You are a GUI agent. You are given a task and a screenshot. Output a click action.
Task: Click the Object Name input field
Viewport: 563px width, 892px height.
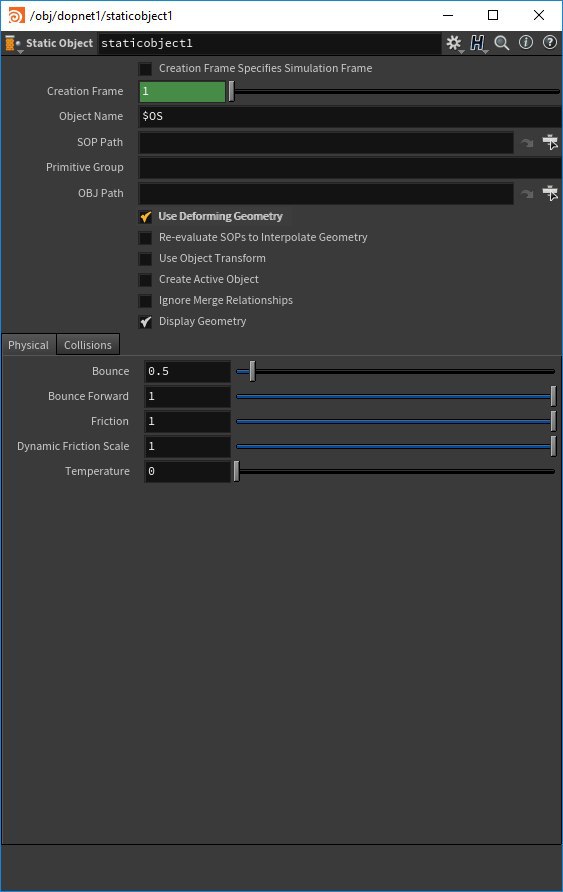pos(350,117)
